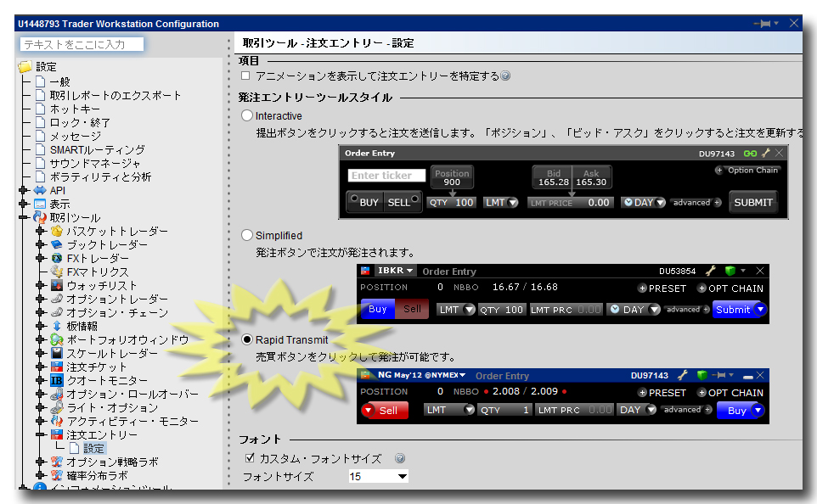Screen dimensions: 817x504
Task: Click wrench icon in Rapid Transmit preview
Action: [683, 375]
